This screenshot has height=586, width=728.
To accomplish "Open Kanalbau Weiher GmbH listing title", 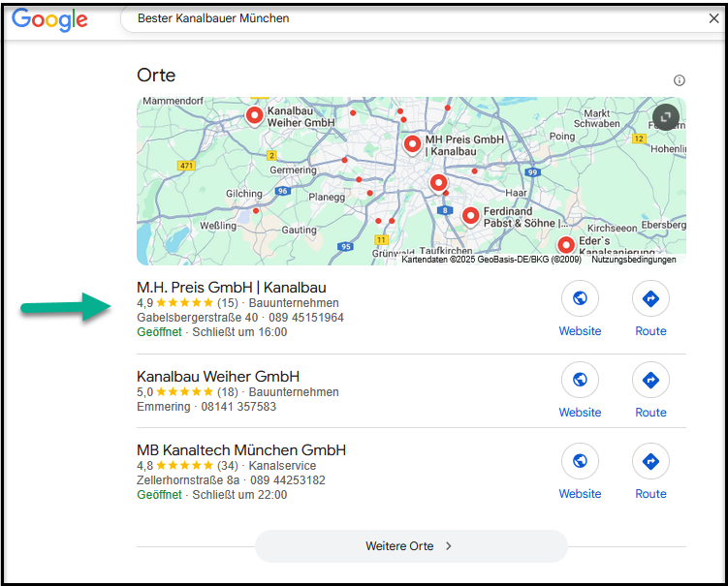I will 218,376.
